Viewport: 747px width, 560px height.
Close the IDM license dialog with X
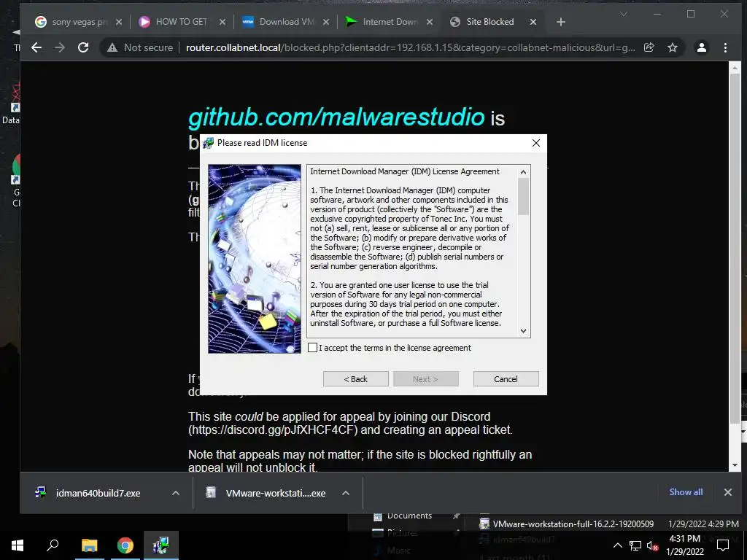tap(536, 143)
